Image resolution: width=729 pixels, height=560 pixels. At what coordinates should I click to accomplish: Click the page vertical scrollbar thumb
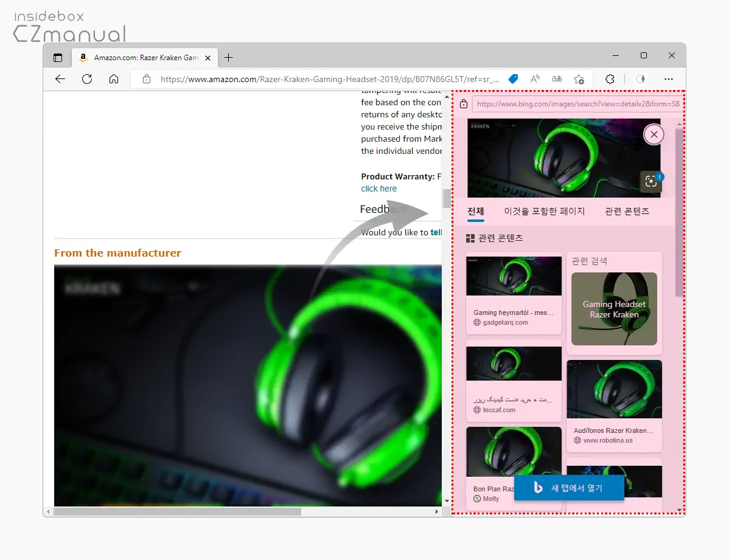tap(447, 199)
